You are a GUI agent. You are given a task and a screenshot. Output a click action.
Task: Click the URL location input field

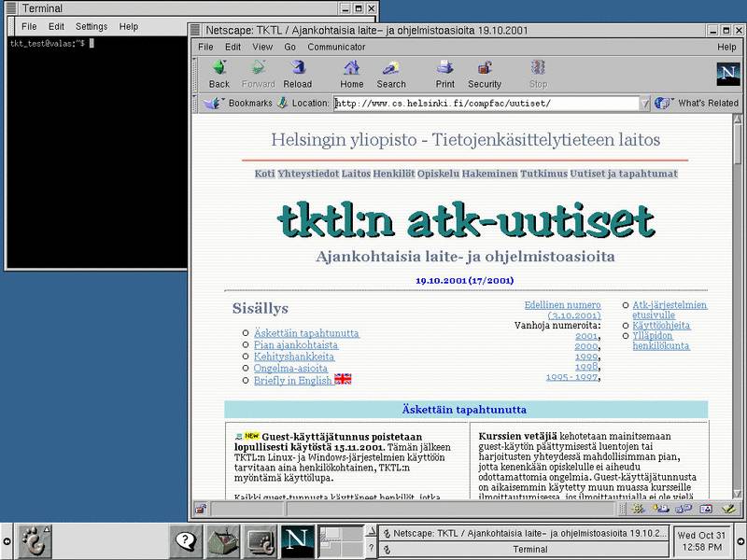(486, 104)
